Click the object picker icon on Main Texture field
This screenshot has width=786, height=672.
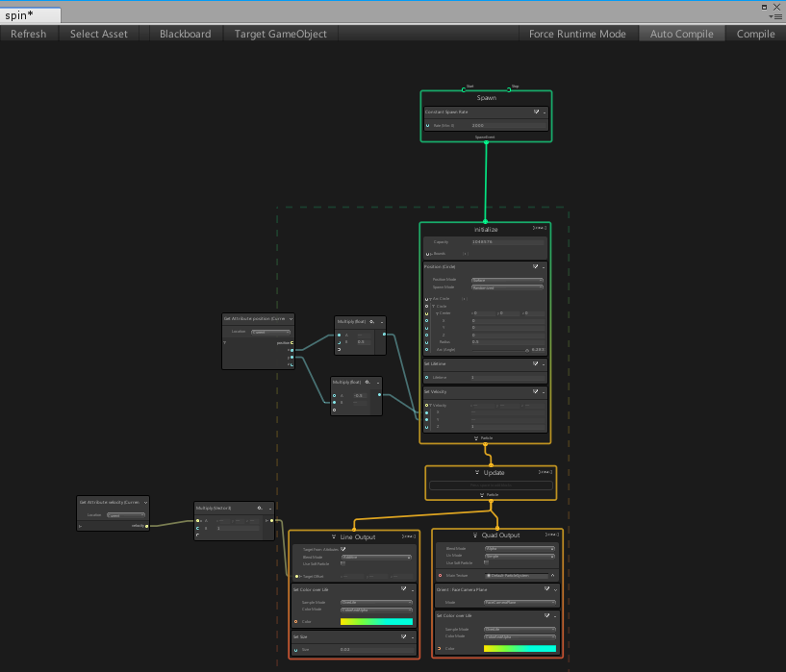(551, 575)
